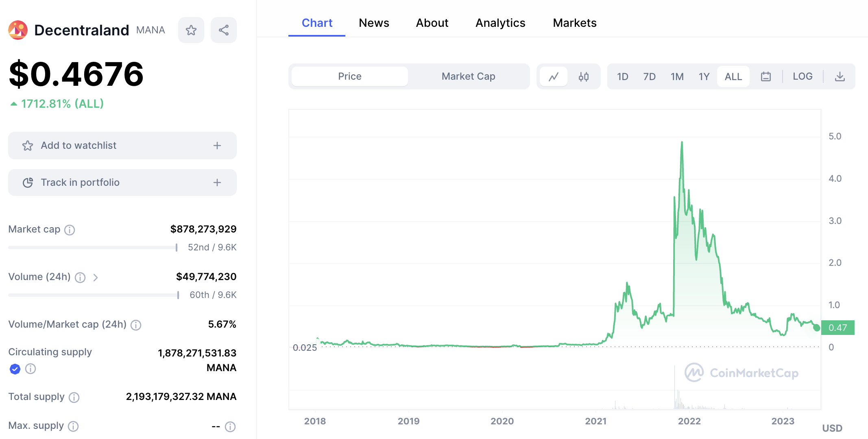868x439 pixels.
Task: Click Track in portfolio button
Action: [122, 183]
